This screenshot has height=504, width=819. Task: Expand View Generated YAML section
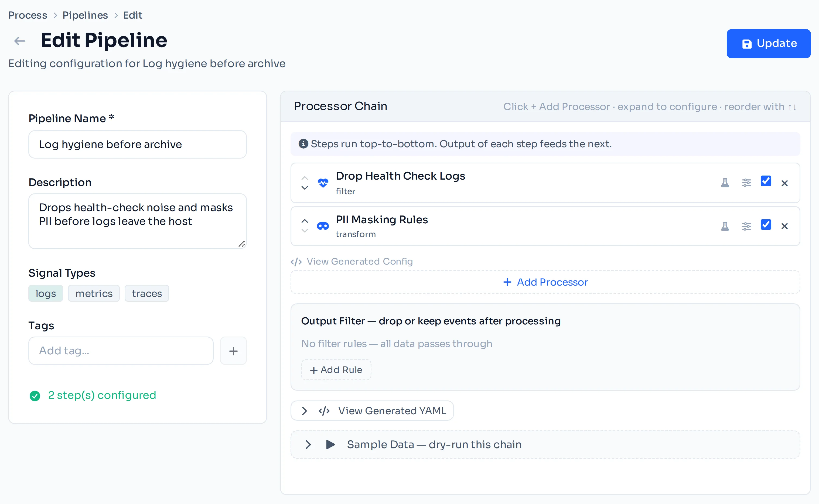tap(372, 411)
